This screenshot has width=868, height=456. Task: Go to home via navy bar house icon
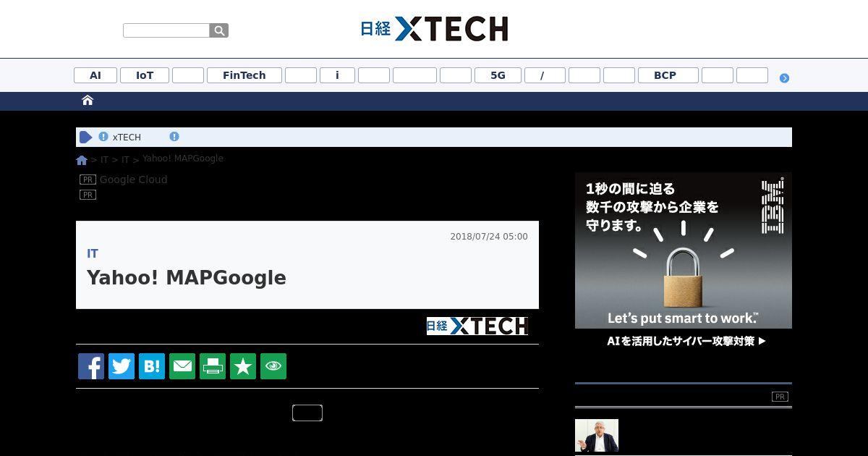[88, 101]
